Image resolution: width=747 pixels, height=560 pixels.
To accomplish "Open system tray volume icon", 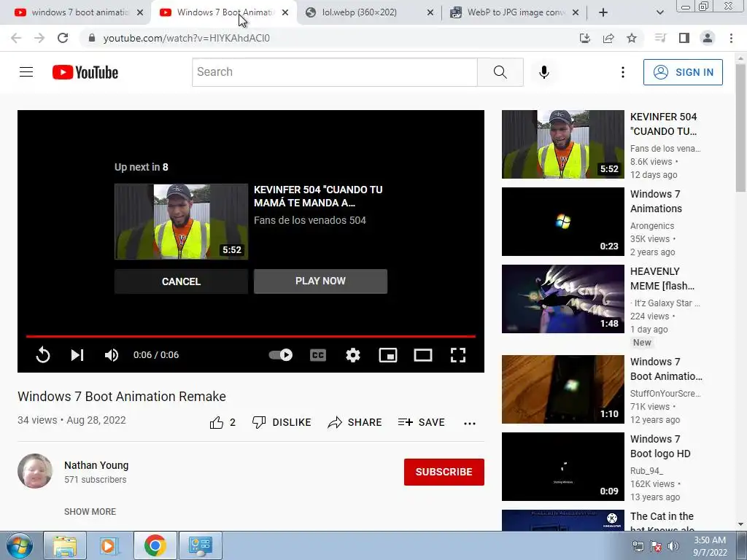I will [x=673, y=546].
